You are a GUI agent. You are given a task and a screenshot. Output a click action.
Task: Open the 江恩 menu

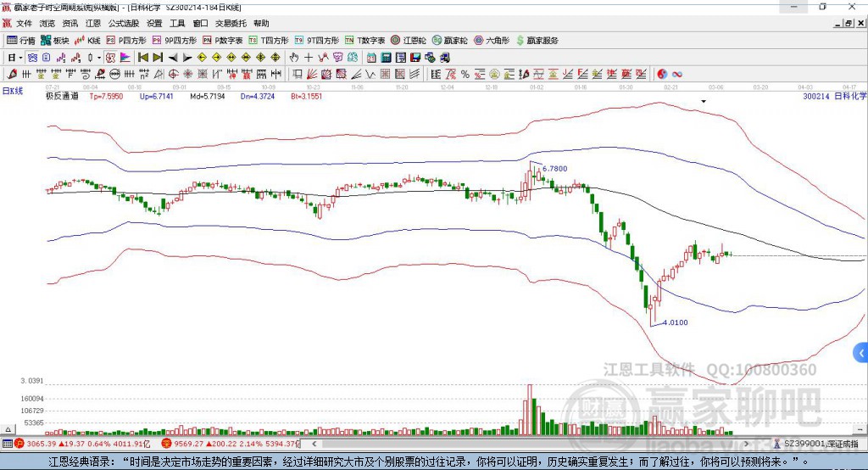click(93, 23)
